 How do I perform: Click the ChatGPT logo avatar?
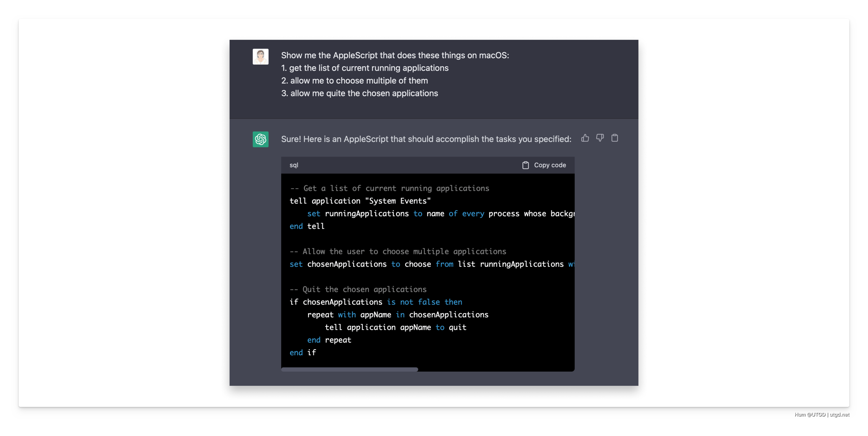coord(260,139)
